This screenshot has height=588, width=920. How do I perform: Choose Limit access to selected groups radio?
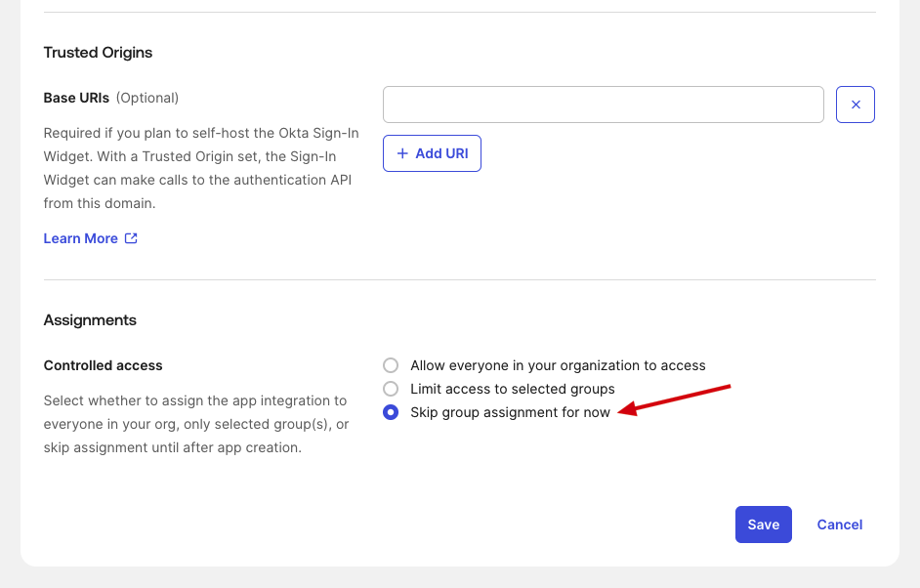[x=391, y=389]
